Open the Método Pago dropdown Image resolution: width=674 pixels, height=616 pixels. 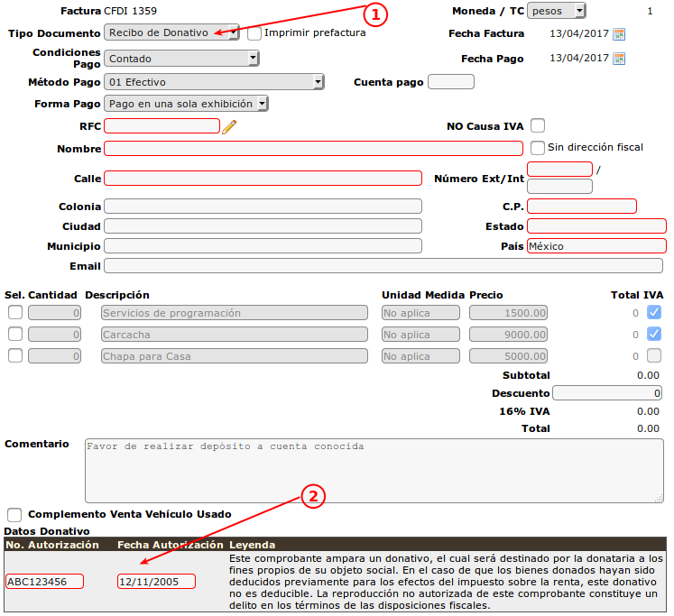214,82
